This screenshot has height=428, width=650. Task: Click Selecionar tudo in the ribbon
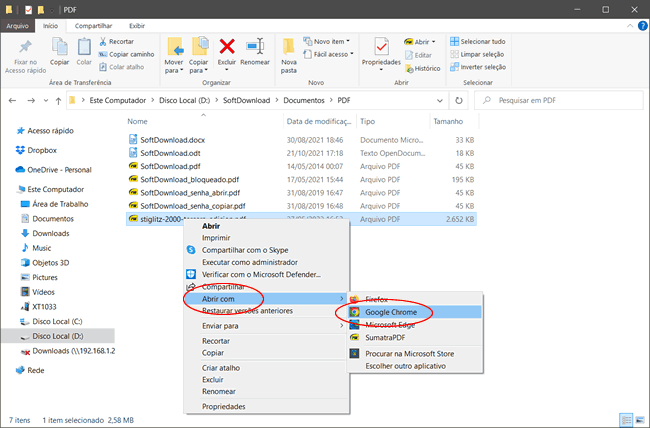pos(482,41)
